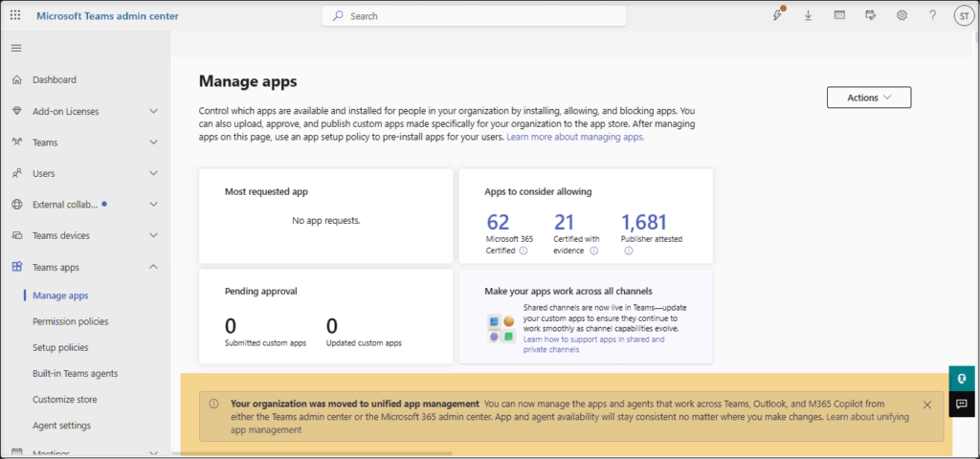Click the teal help headset button
Screen dimensions: 980x459
[963, 379]
